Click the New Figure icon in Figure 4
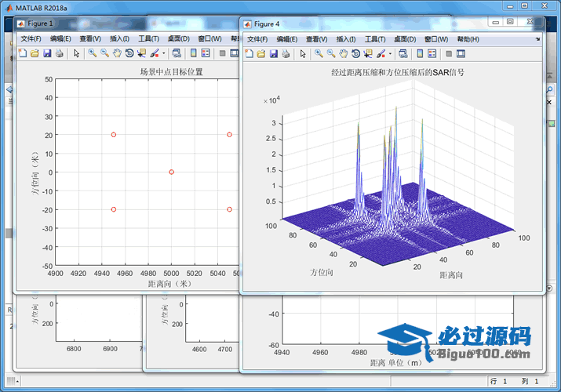561x392 pixels. 249,54
